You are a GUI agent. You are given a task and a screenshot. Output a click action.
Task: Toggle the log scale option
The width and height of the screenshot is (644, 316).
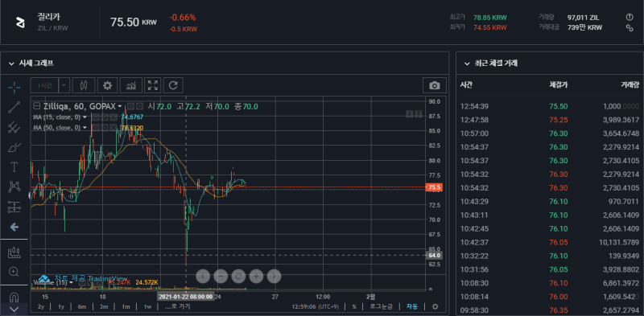tap(381, 306)
